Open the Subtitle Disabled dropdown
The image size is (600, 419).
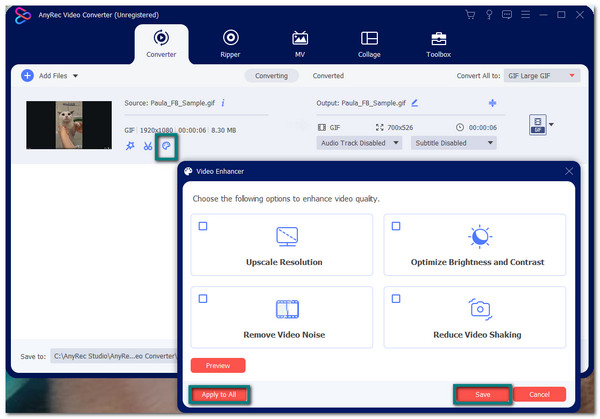tap(453, 143)
